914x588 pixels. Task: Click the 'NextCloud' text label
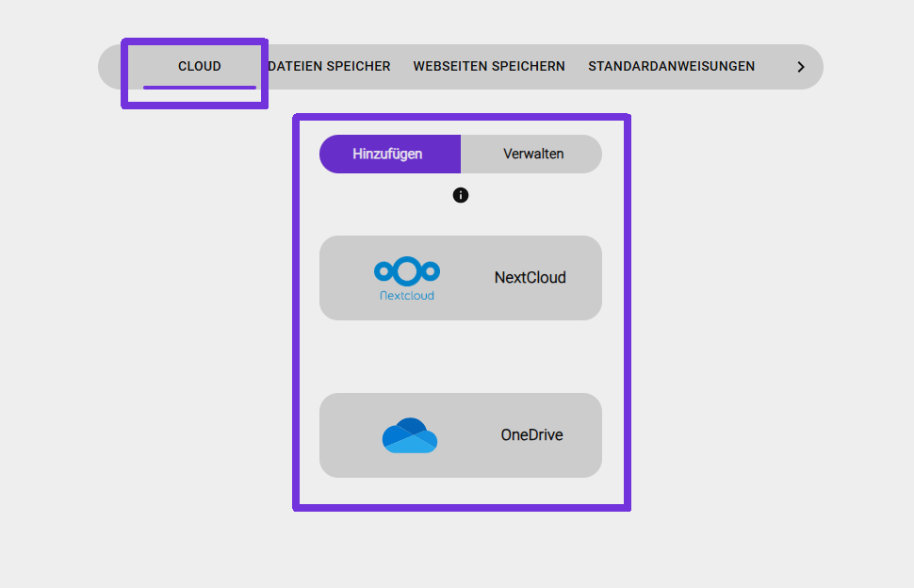530,278
